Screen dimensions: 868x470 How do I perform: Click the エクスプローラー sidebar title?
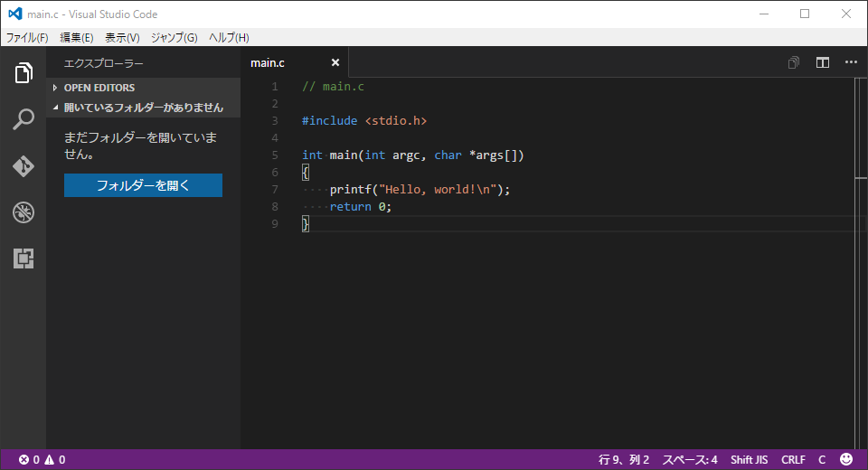[103, 63]
